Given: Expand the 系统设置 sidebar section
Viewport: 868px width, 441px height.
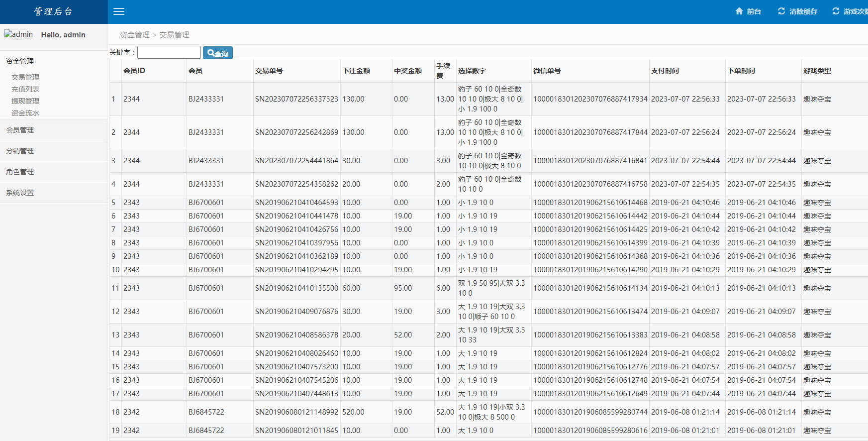Looking at the screenshot, I should [20, 193].
